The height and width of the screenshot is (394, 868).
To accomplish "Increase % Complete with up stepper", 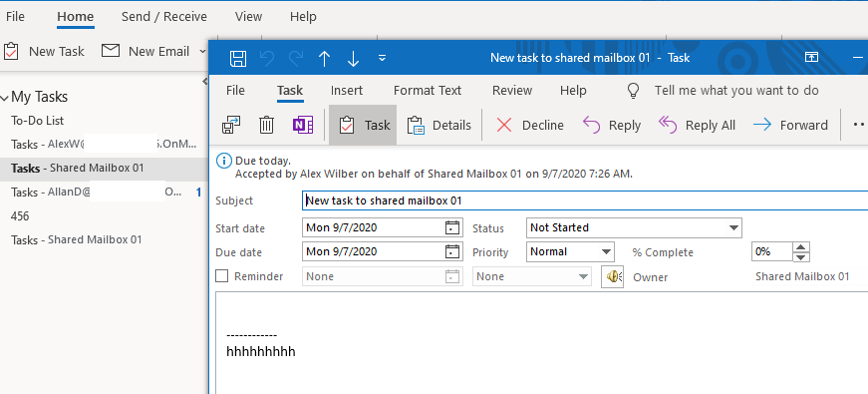I will (x=801, y=246).
